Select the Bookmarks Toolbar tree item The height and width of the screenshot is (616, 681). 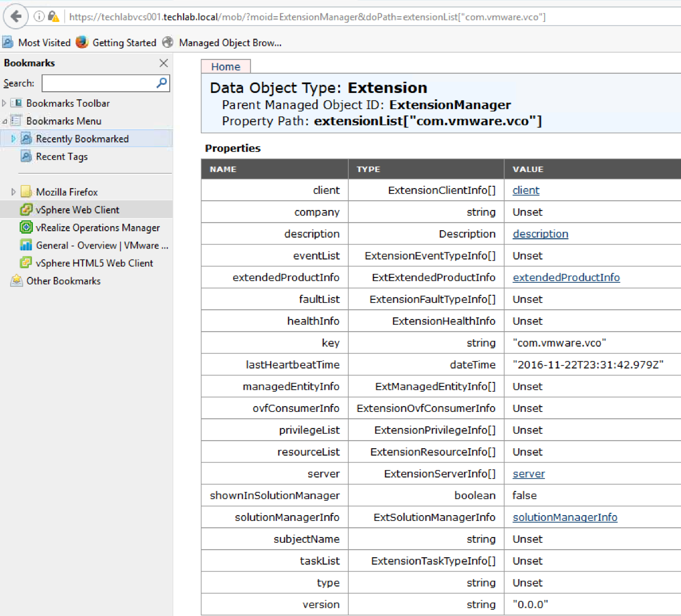(x=68, y=103)
